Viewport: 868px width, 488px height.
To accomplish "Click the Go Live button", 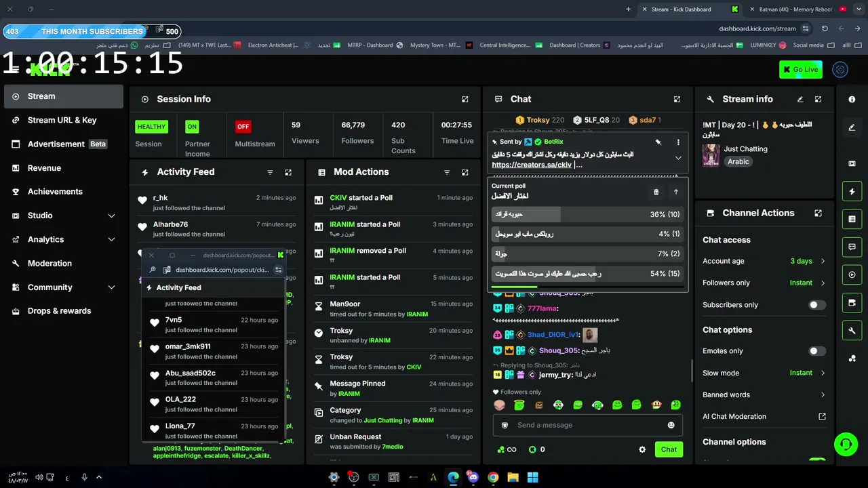I will point(801,69).
